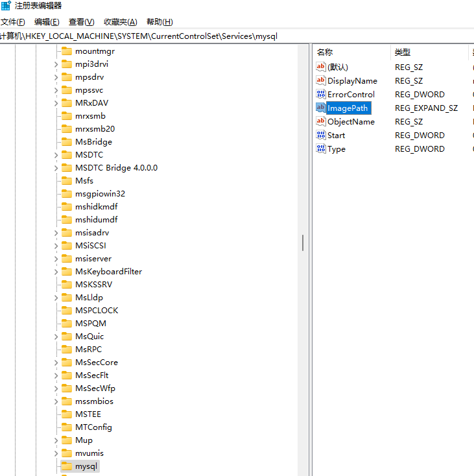Image resolution: width=474 pixels, height=476 pixels.
Task: Expand the MsQuic key
Action: tap(56, 337)
